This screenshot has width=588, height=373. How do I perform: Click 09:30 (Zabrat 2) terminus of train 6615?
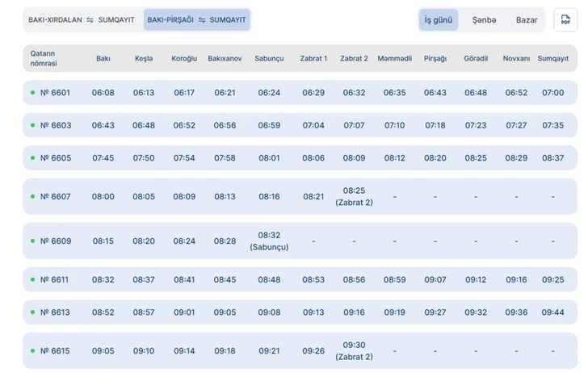tap(354, 351)
